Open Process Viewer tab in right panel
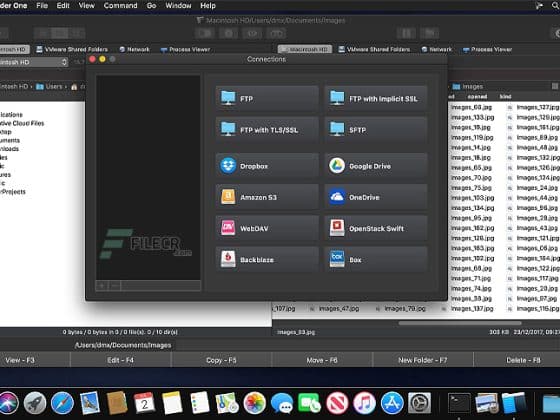The width and height of the screenshot is (560, 420). 488,49
